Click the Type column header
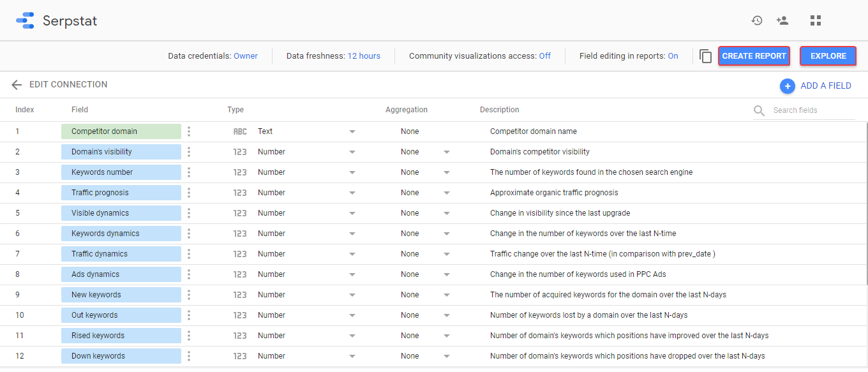The width and height of the screenshot is (868, 372). pos(236,110)
